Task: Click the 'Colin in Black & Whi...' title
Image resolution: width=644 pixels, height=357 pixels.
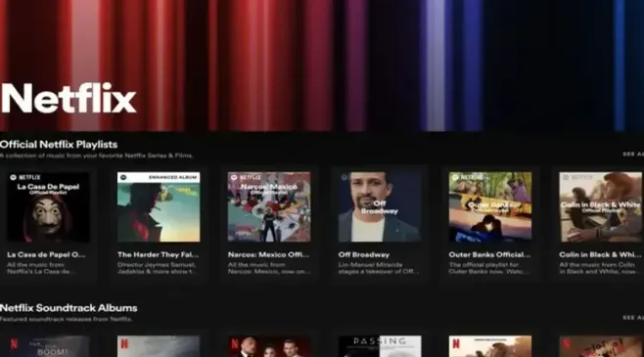Action: (x=600, y=255)
